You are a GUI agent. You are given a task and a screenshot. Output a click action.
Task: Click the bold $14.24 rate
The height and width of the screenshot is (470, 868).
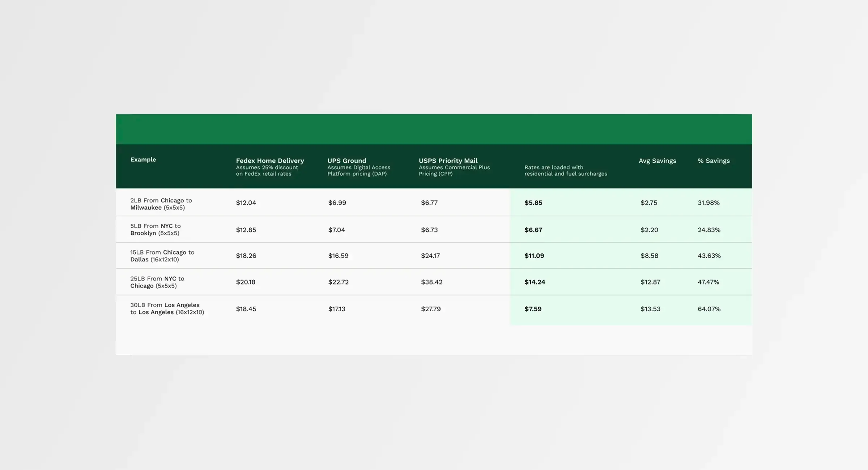tap(535, 282)
